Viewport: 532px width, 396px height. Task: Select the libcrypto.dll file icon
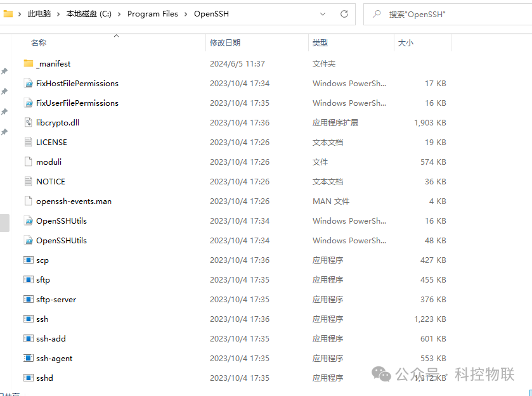tap(28, 122)
